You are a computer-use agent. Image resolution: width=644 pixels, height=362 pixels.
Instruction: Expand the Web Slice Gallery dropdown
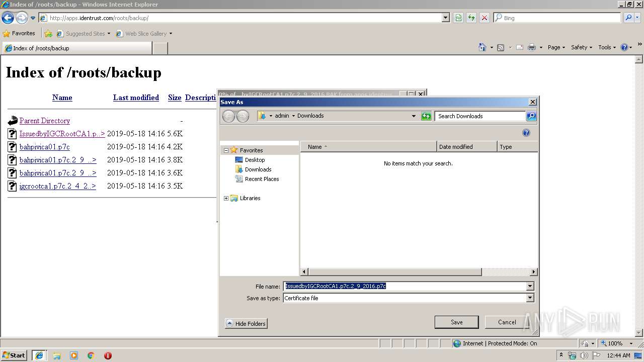pos(171,34)
